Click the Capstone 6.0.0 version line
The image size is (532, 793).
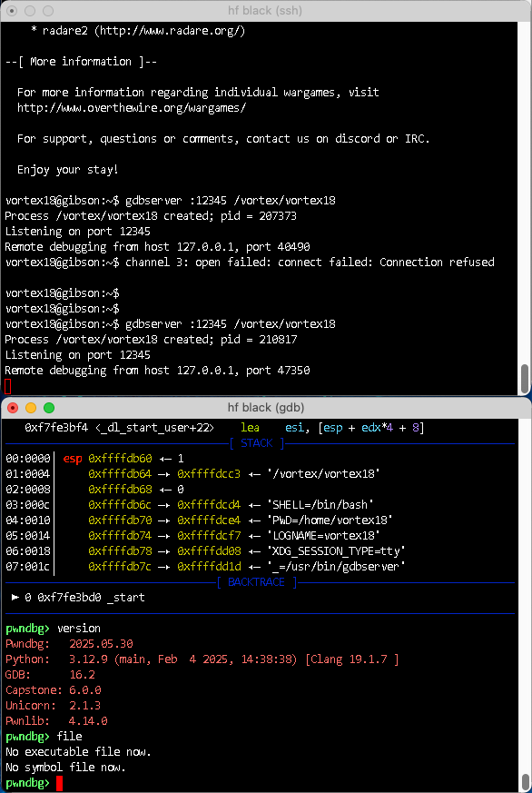pyautogui.click(x=53, y=690)
